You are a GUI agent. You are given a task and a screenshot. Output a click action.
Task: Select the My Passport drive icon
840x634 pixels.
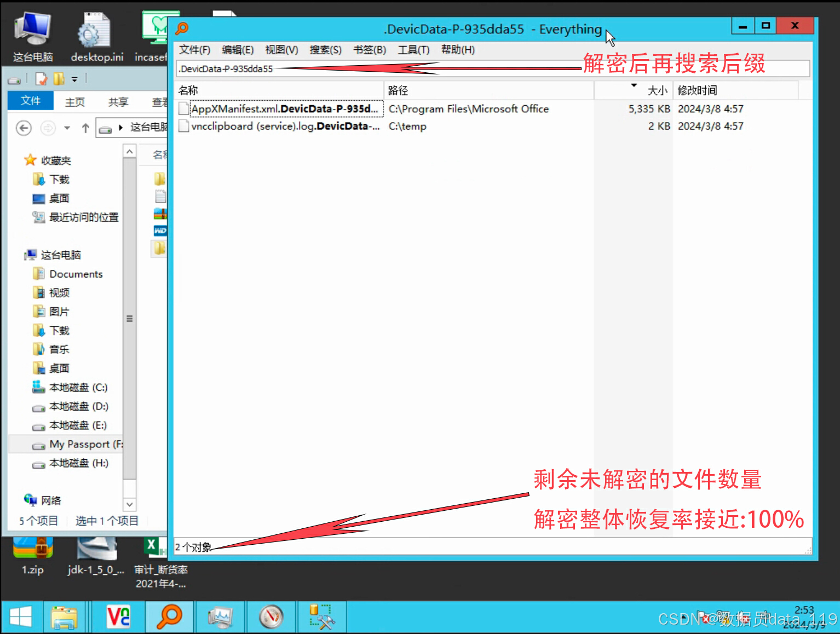tap(39, 445)
